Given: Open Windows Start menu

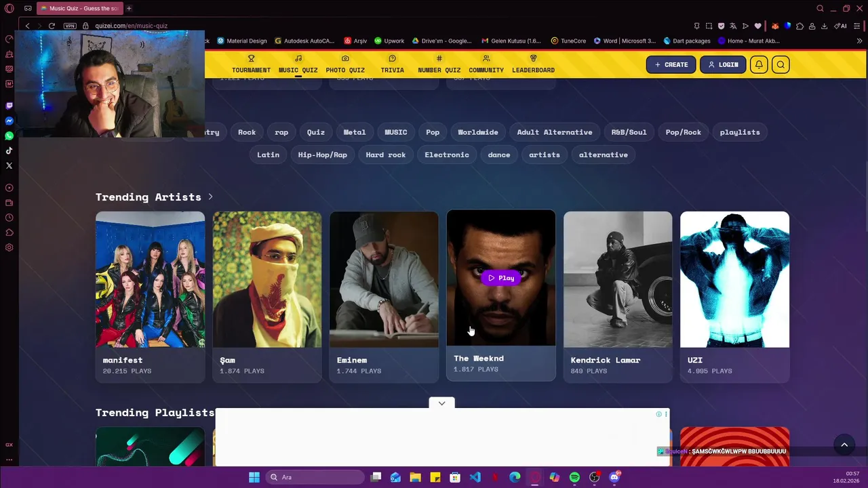Looking at the screenshot, I should pos(254,477).
